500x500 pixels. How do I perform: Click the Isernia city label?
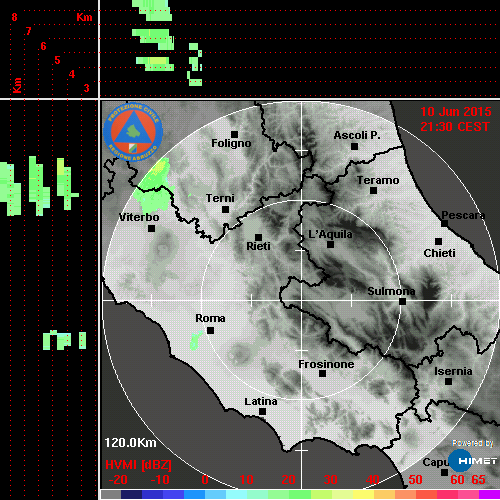[453, 371]
